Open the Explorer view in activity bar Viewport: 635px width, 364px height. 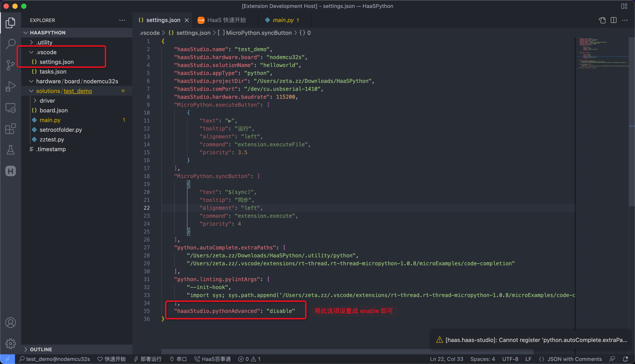(11, 23)
